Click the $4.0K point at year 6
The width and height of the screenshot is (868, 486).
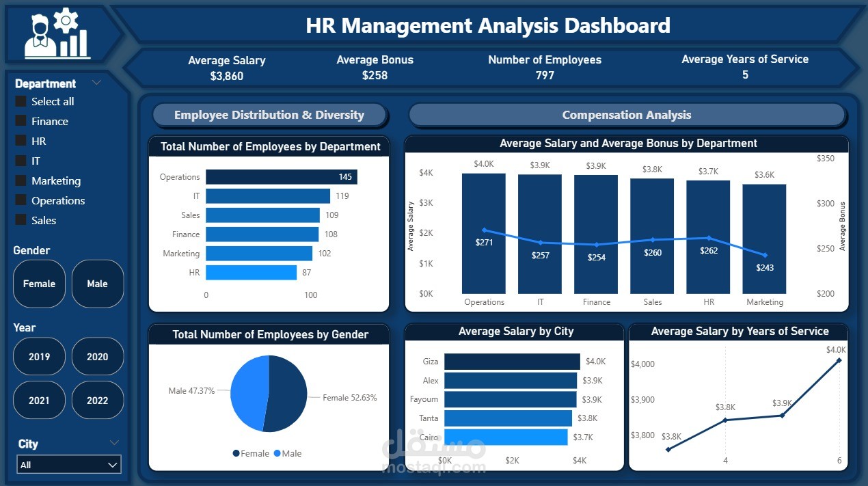click(839, 360)
